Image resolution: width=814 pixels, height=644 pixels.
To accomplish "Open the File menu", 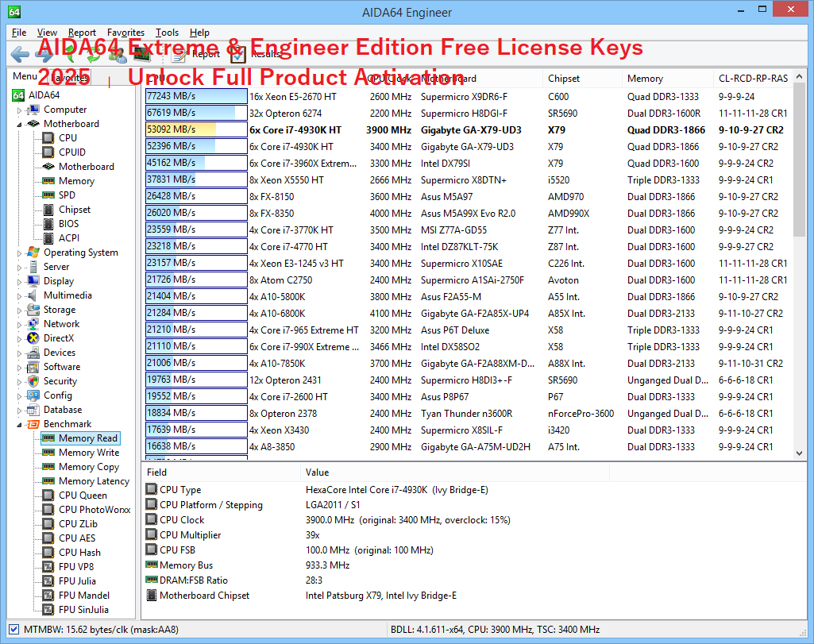I will 19,33.
